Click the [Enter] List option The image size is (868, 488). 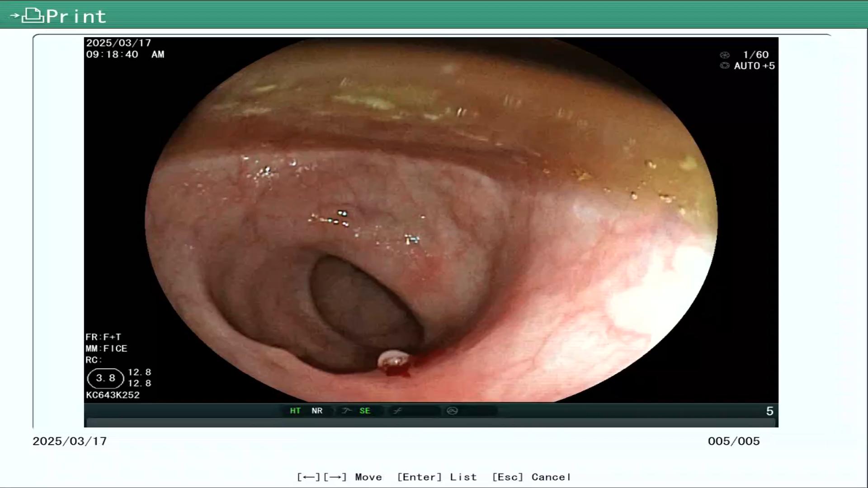[437, 477]
